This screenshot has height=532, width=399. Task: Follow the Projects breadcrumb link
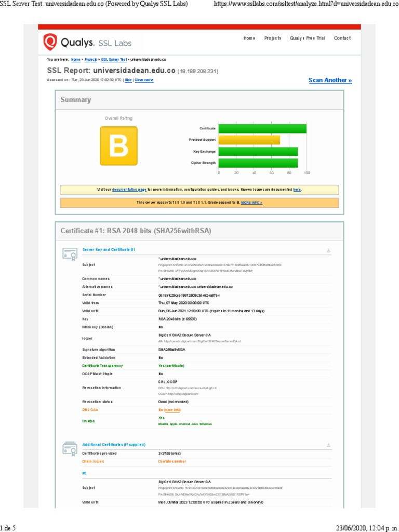(x=90, y=60)
